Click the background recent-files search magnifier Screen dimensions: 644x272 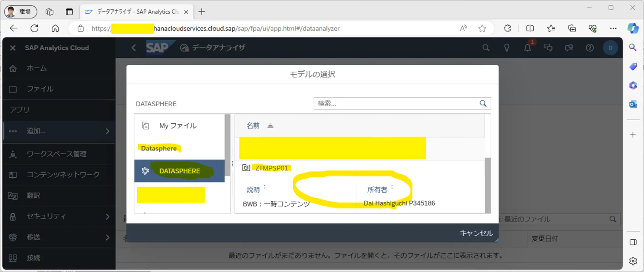click(x=613, y=219)
